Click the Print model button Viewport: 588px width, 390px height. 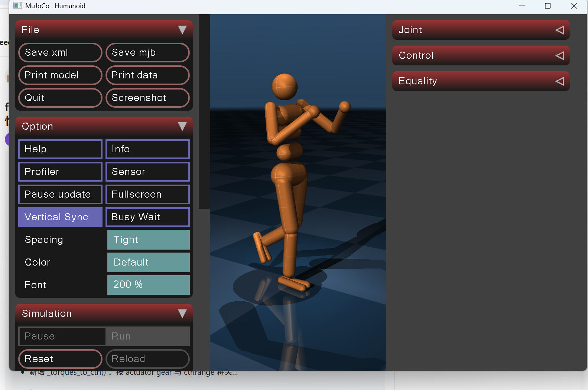tap(60, 75)
